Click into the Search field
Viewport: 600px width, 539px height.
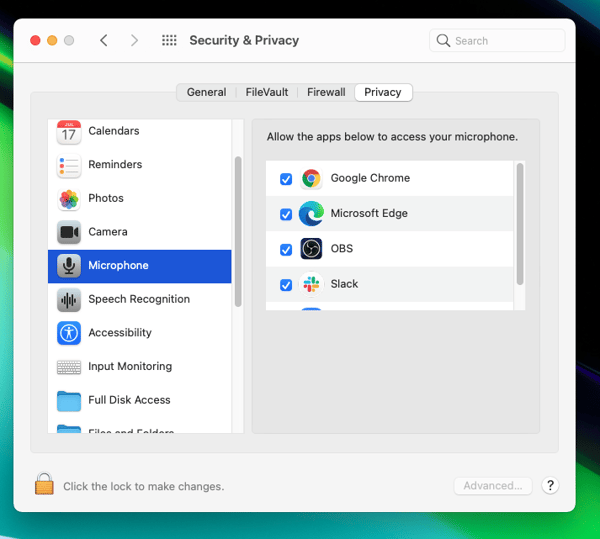point(497,41)
